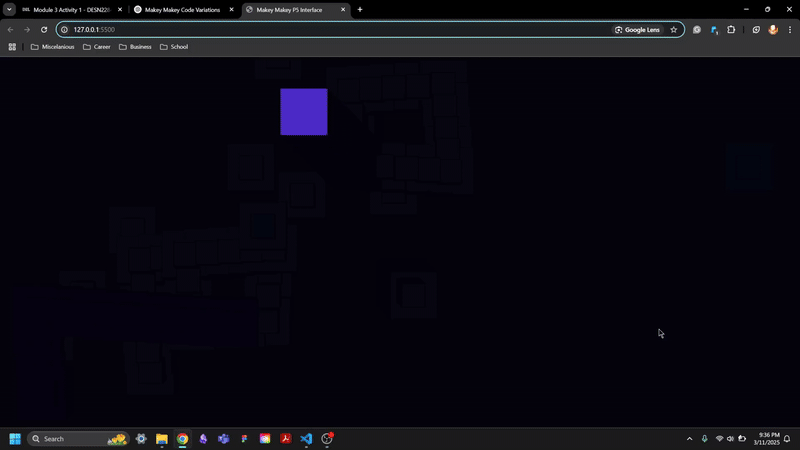Open the grey G extension icon
The image size is (800, 450).
point(697,30)
